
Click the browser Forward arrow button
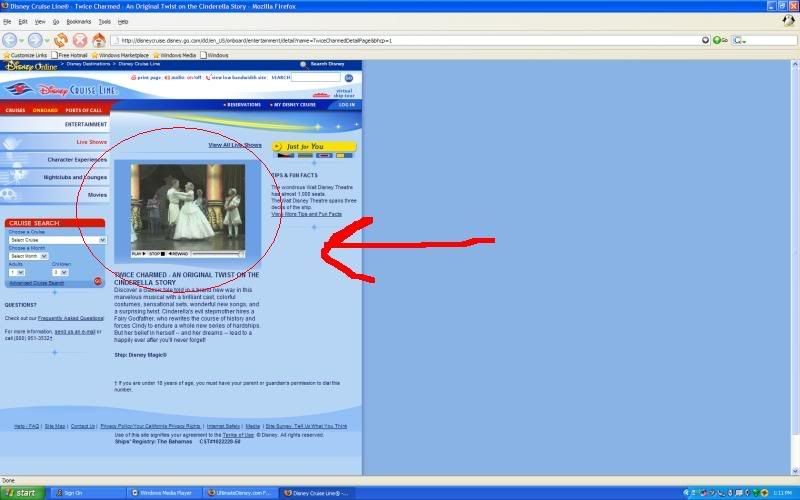pos(35,40)
